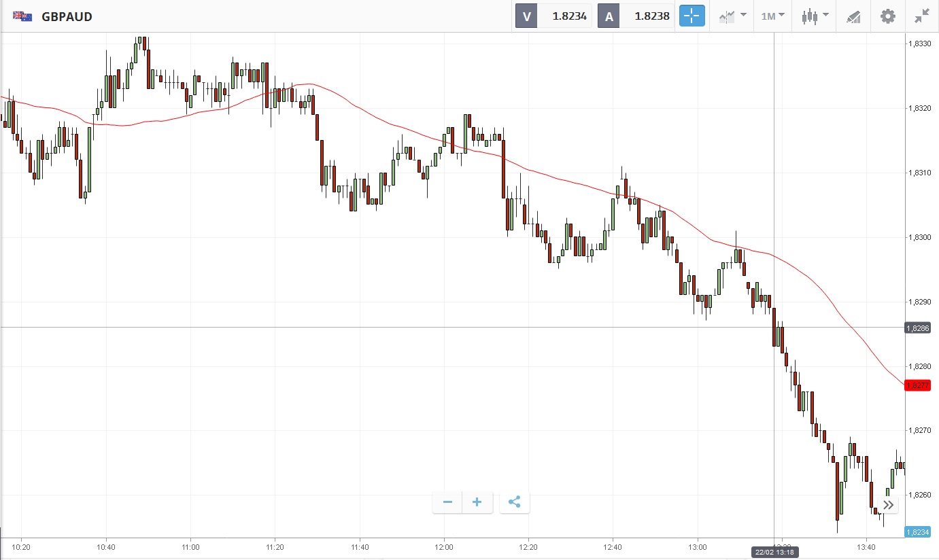The height and width of the screenshot is (560, 939).
Task: Select the GBPAUD instrument title
Action: click(x=67, y=16)
